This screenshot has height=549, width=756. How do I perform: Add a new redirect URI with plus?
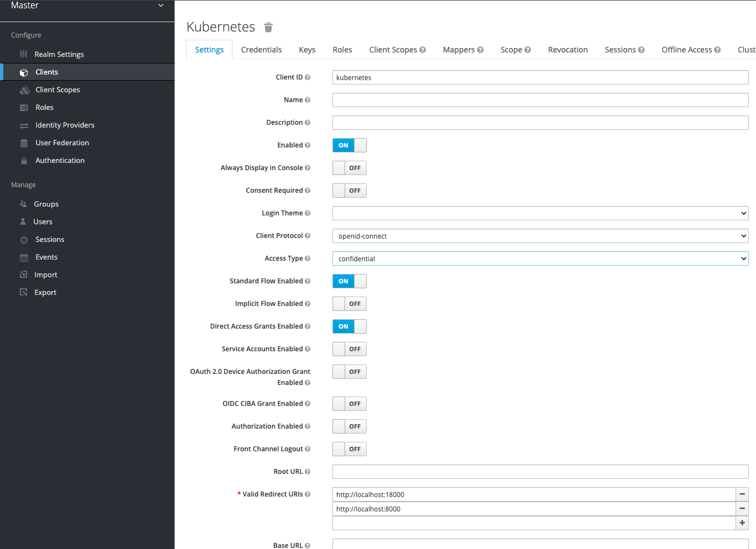742,522
